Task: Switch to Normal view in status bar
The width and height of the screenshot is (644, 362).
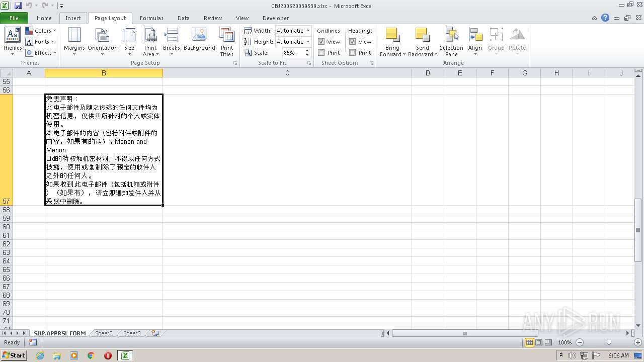Action: pos(529,342)
